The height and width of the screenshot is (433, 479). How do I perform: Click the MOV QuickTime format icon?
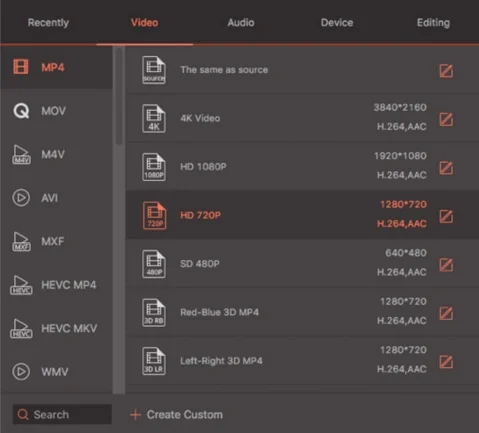coord(21,111)
